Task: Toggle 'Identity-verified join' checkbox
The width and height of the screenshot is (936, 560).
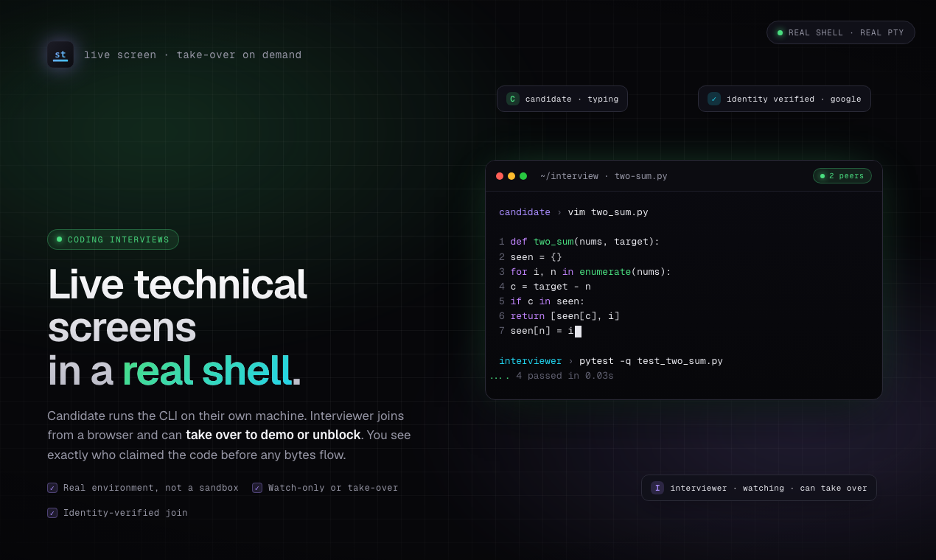Action: pos(52,513)
